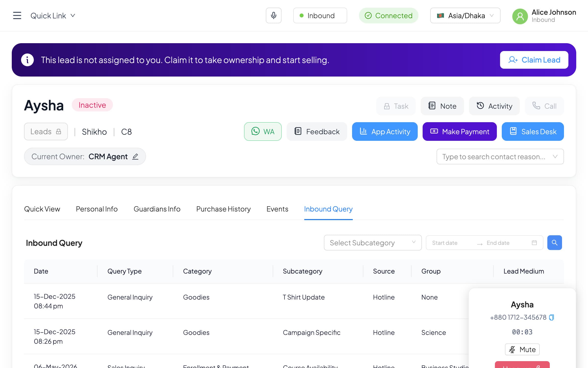Open the date range calendar icon

[534, 243]
